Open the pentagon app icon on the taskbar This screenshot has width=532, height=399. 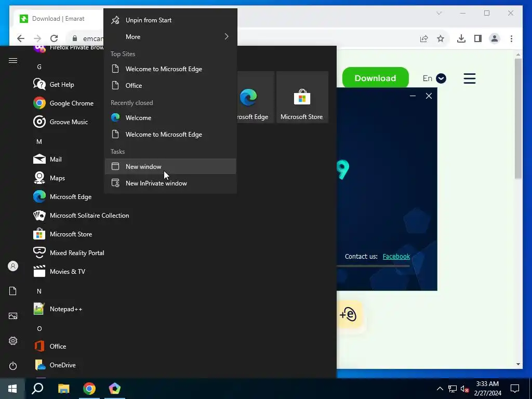point(115,389)
